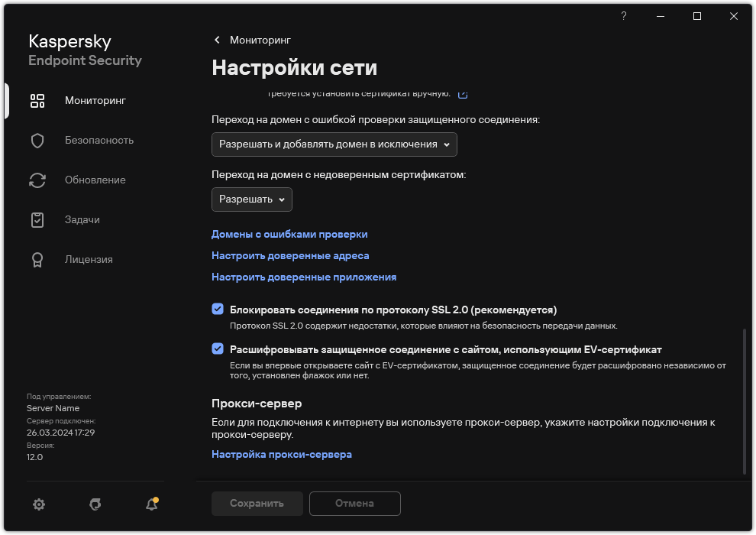The width and height of the screenshot is (756, 535).
Task: Click the help question mark icon
Action: tap(623, 15)
